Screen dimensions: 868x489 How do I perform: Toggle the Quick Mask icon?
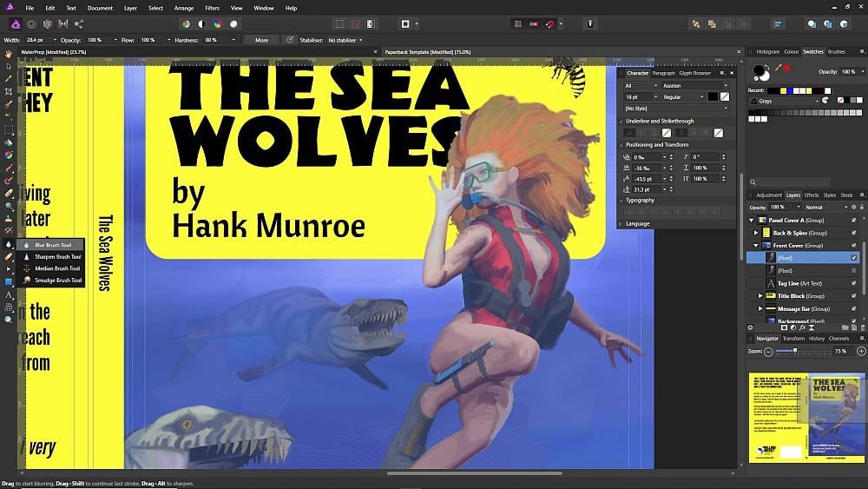pos(405,23)
